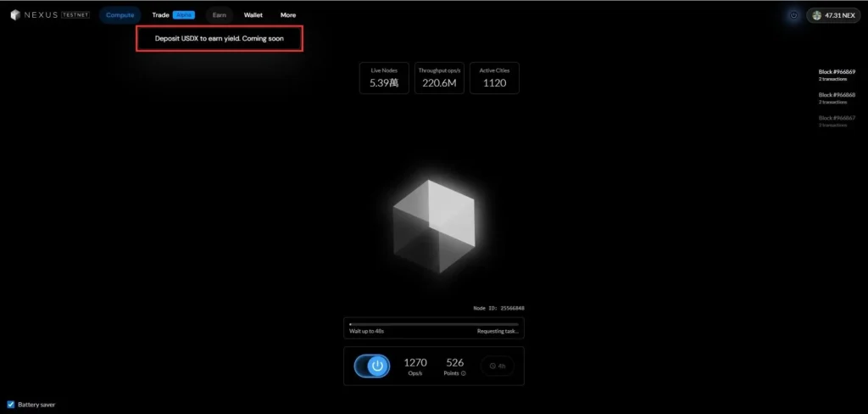Uncheck the Battery saver checkbox
Image resolution: width=868 pixels, height=414 pixels.
coord(11,405)
